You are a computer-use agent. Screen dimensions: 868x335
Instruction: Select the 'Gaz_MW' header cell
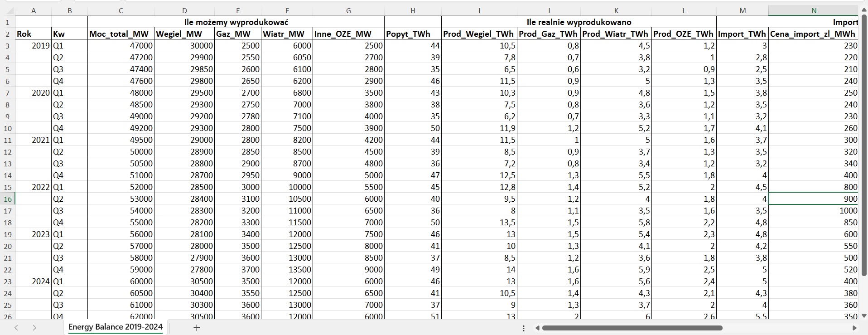point(238,34)
